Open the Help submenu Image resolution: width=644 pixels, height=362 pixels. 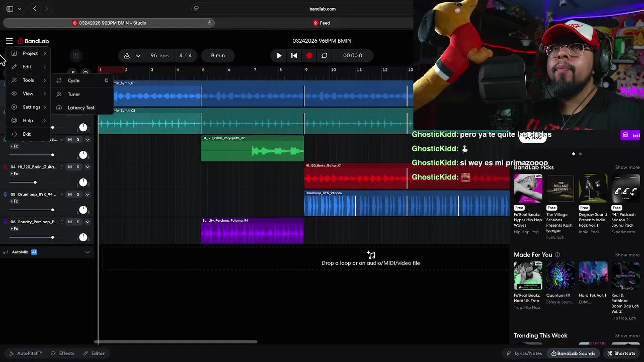[x=29, y=121]
